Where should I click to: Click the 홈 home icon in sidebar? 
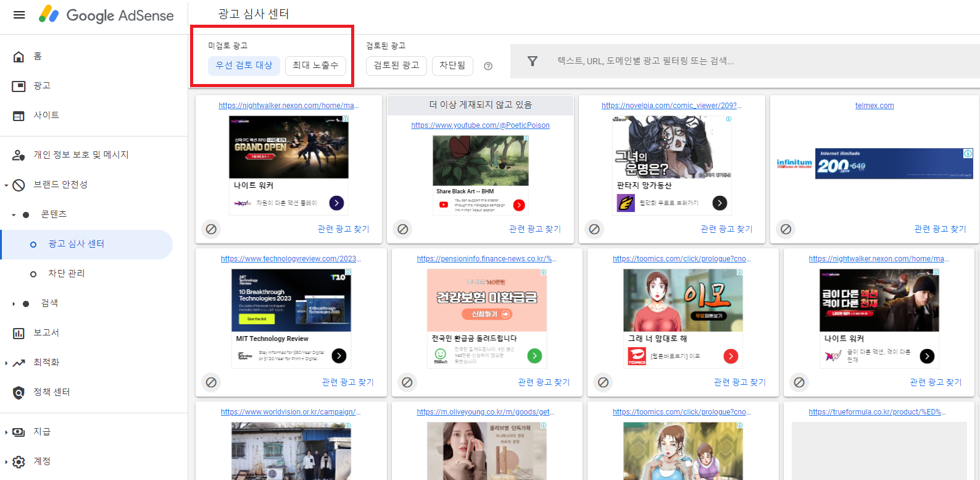click(19, 56)
